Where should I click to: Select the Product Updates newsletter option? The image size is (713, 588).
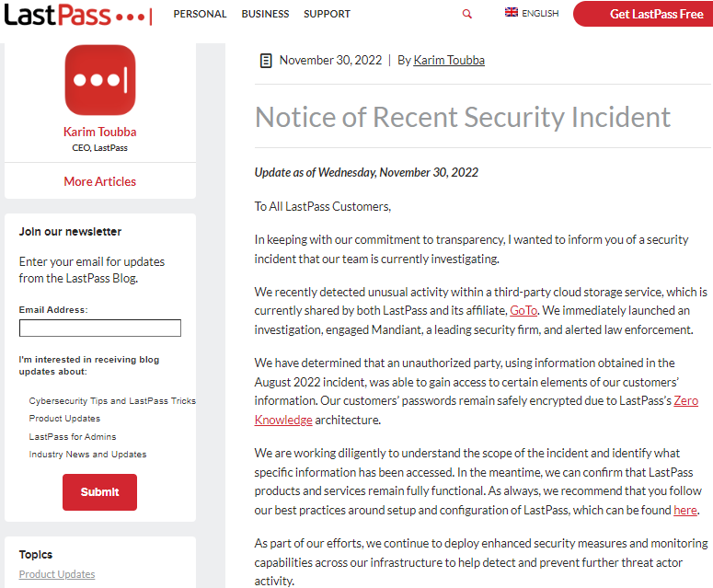63,419
